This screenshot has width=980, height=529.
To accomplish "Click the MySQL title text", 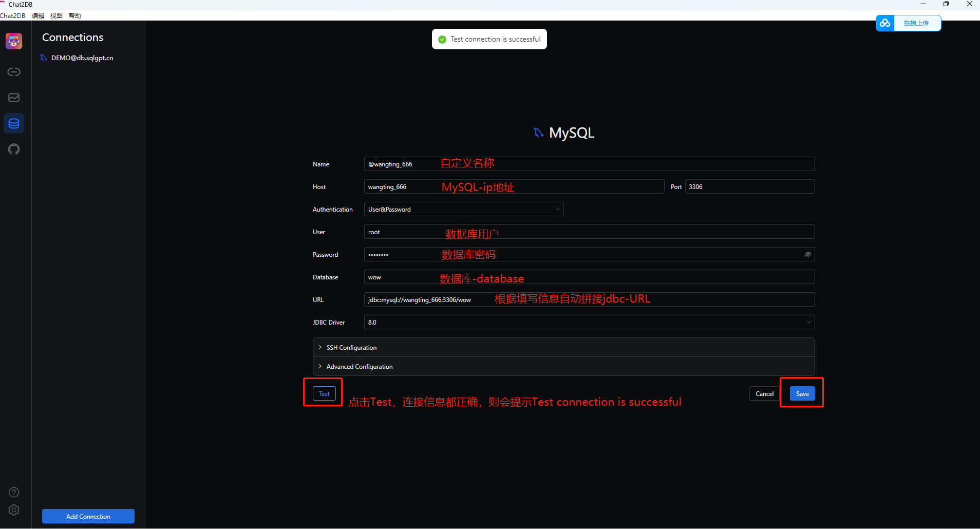I will (572, 133).
